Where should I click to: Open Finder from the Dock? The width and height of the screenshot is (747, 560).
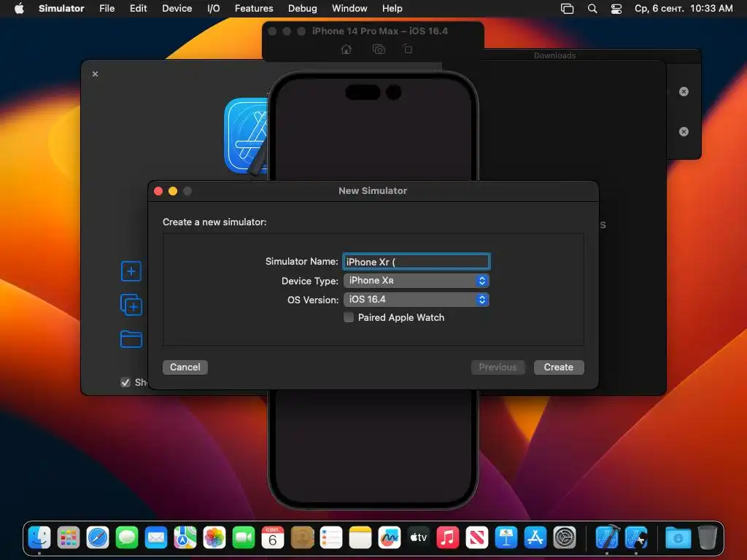coord(39,537)
